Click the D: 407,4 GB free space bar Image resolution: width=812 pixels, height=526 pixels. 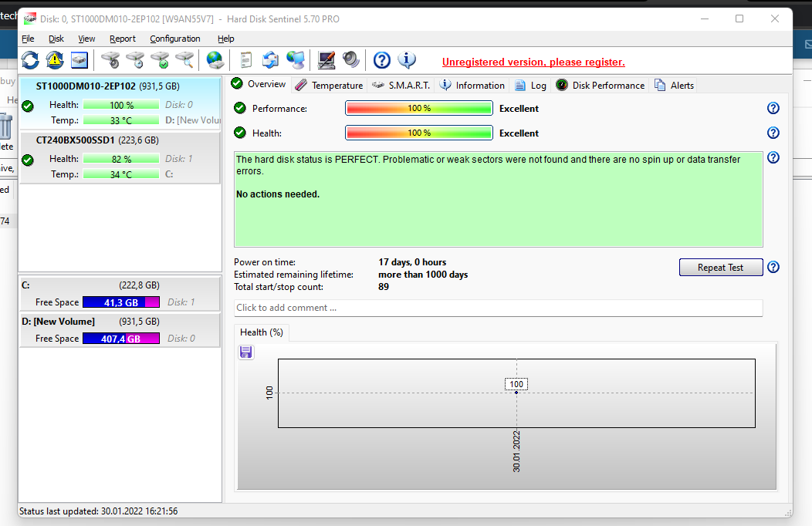(x=121, y=339)
